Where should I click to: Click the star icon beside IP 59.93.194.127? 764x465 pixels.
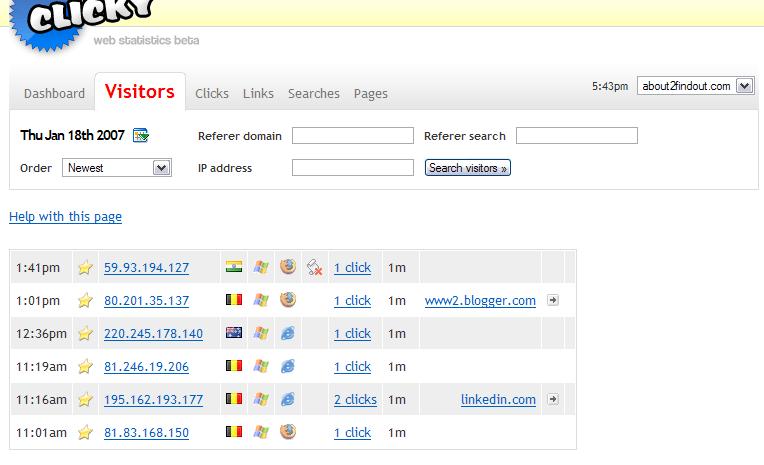(85, 268)
